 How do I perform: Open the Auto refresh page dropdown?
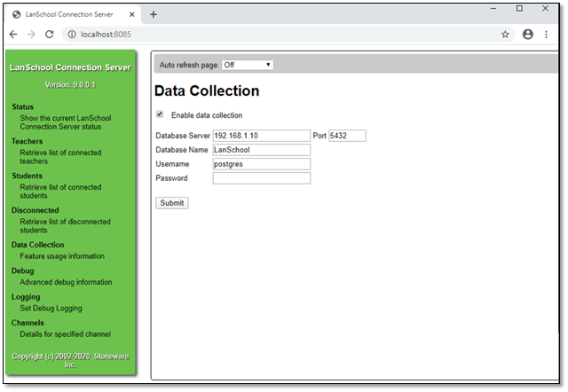[x=248, y=65]
